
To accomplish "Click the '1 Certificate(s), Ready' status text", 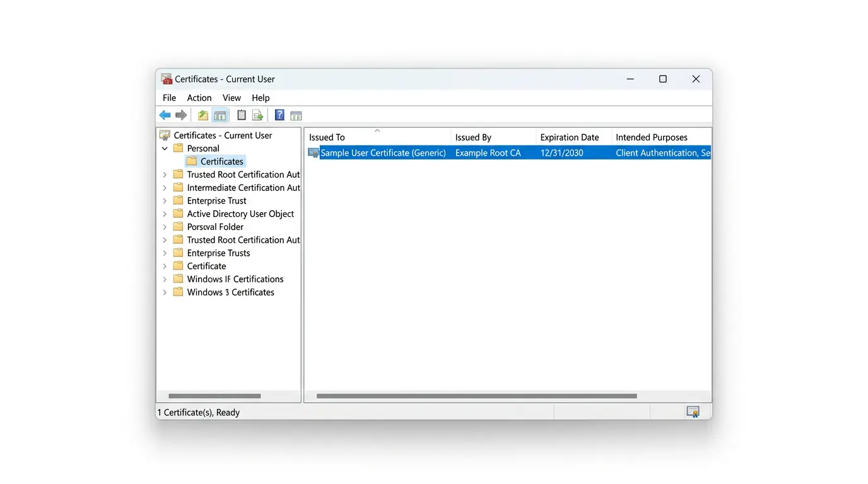I will coord(198,412).
